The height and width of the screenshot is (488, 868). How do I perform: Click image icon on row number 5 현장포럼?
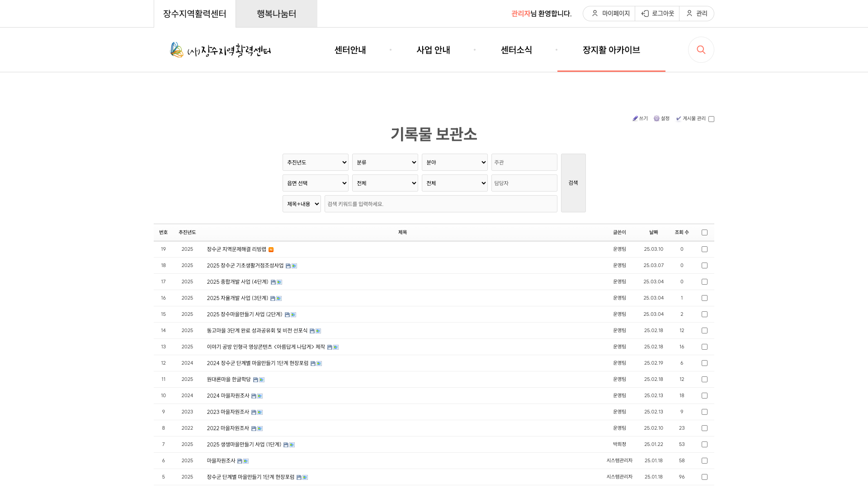click(x=305, y=477)
